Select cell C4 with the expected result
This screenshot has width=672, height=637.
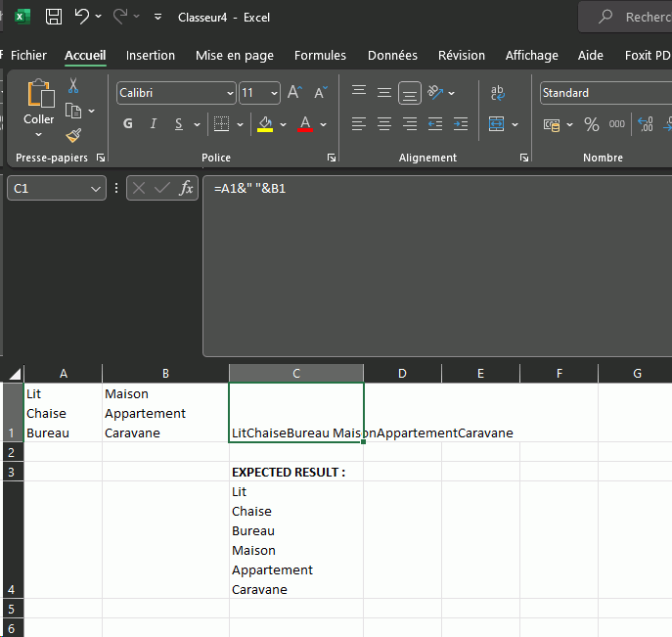pyautogui.click(x=295, y=540)
